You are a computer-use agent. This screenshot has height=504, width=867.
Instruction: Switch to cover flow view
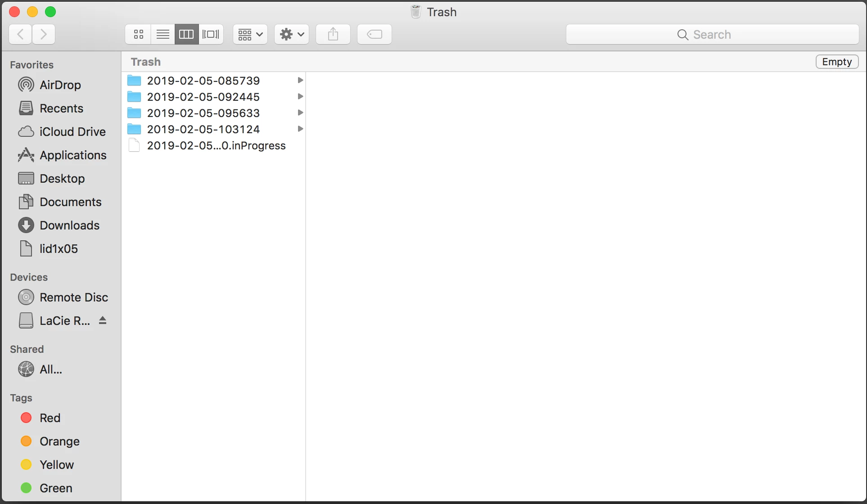211,34
